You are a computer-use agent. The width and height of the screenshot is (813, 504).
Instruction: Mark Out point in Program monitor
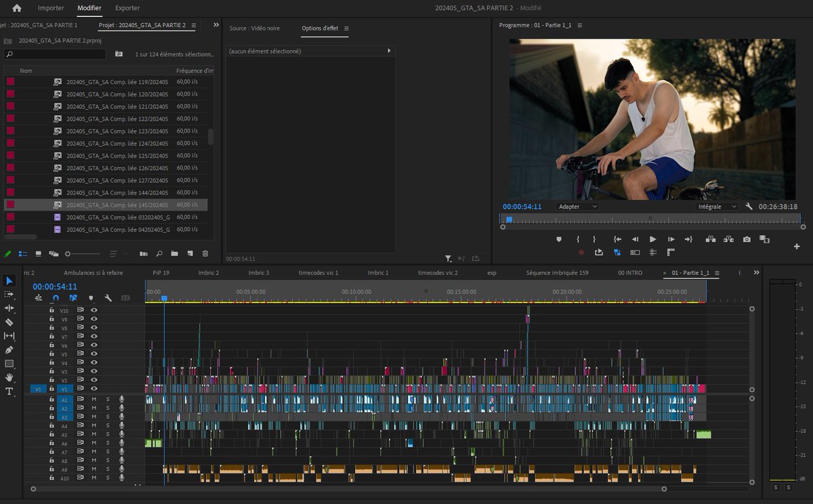pos(594,239)
